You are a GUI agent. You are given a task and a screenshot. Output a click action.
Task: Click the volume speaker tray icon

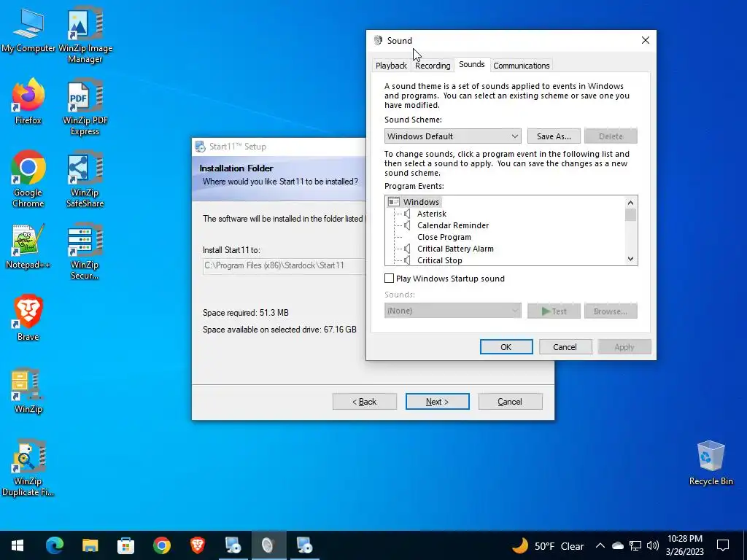pos(653,545)
